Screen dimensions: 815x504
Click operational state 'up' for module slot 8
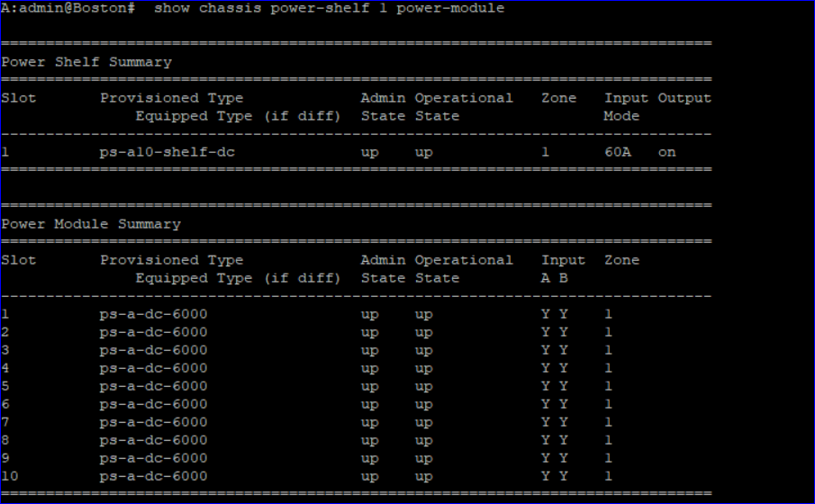coord(423,440)
